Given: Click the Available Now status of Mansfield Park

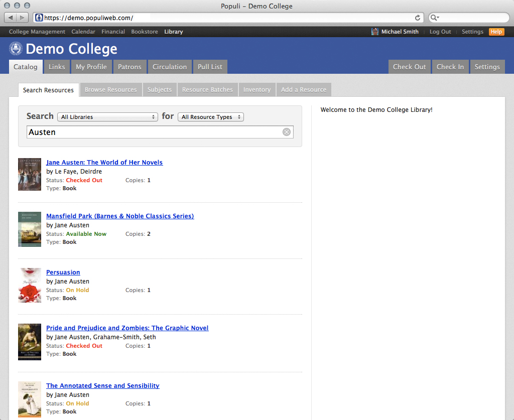Looking at the screenshot, I should 86,234.
